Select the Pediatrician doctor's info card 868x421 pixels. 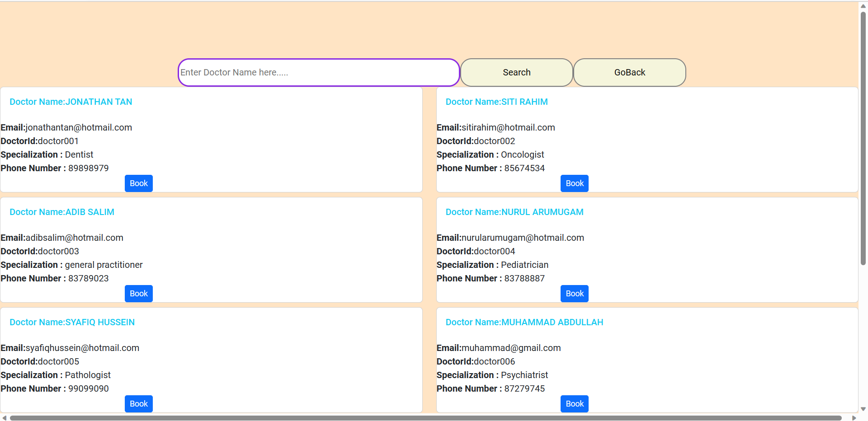[646, 249]
